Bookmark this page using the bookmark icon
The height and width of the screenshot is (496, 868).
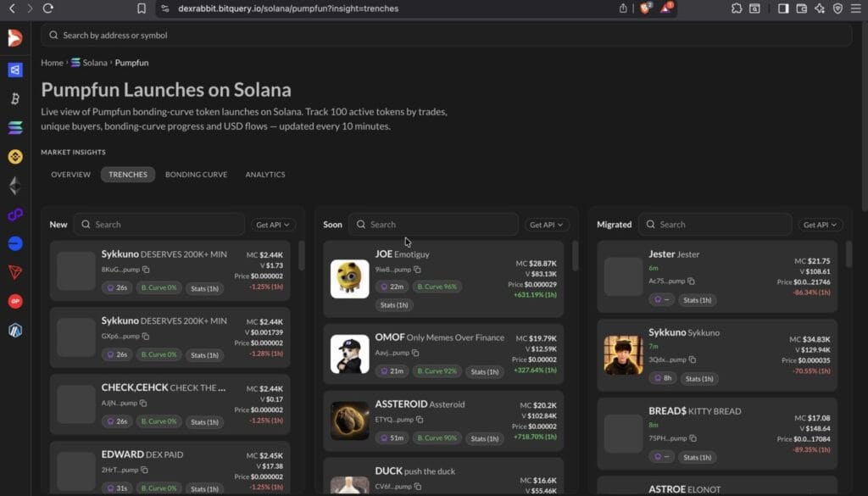pos(142,8)
